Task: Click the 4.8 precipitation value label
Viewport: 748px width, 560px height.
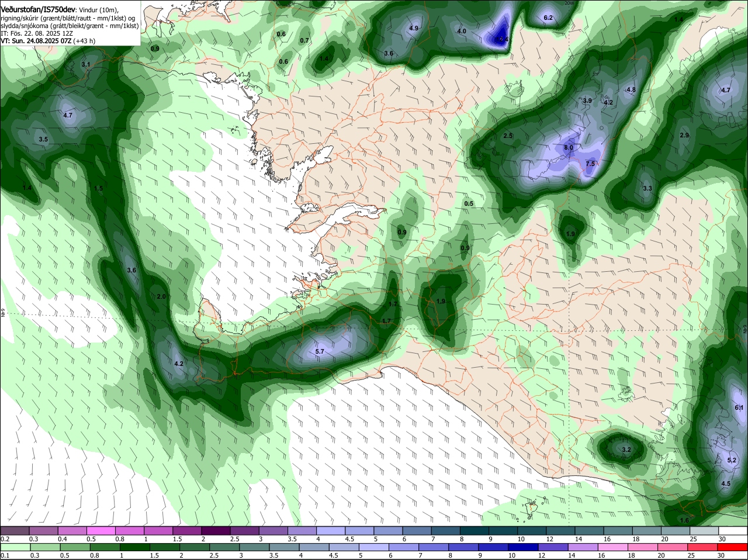Action: click(631, 90)
